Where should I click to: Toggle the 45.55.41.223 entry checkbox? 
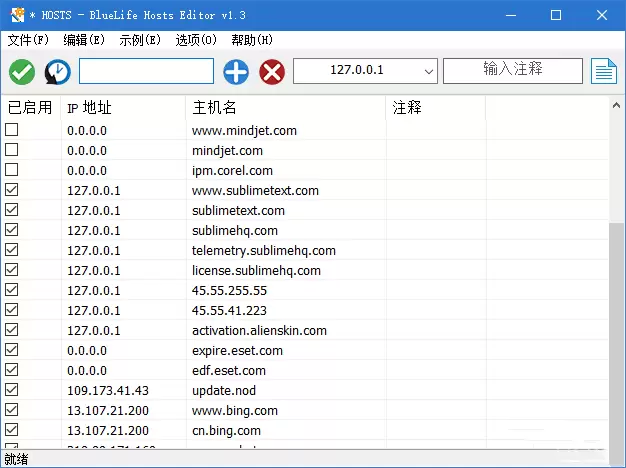coord(12,309)
